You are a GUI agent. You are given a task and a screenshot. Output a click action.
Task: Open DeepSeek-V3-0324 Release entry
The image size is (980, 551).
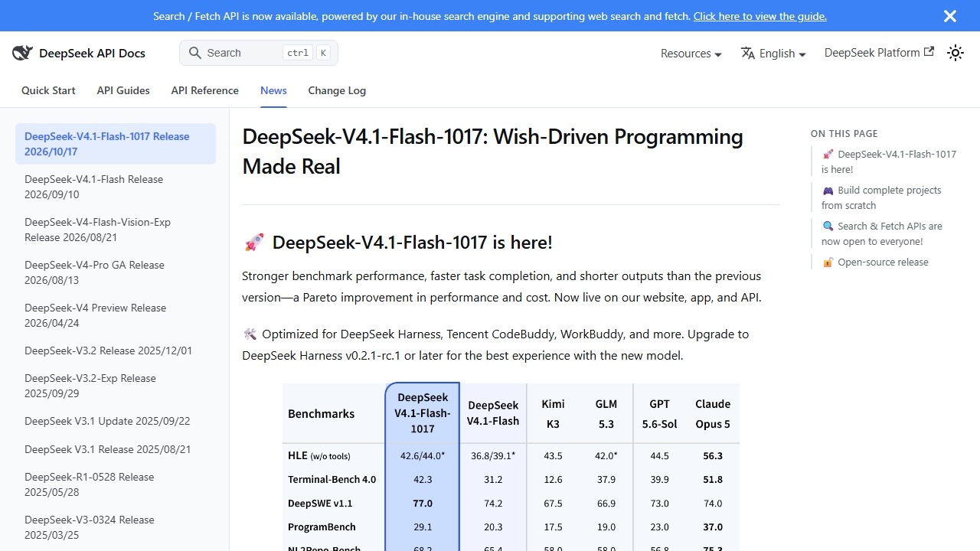point(116,527)
